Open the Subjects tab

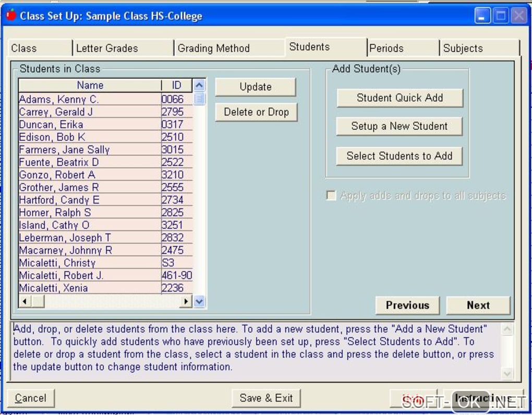click(x=479, y=48)
